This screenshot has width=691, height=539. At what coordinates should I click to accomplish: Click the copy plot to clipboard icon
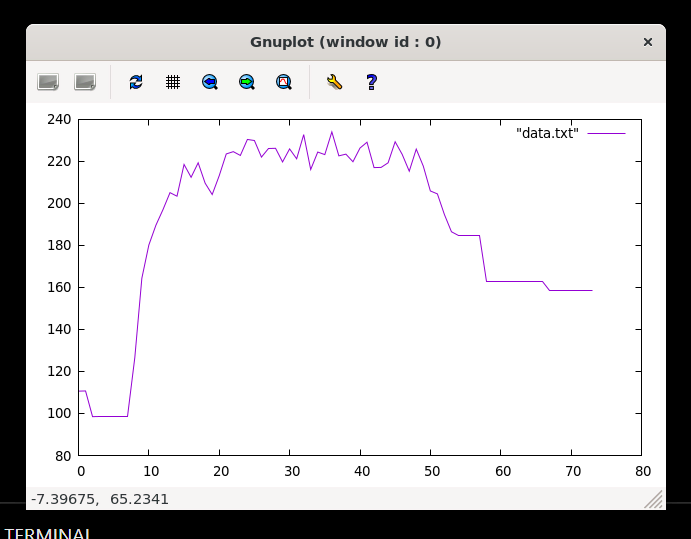[48, 82]
